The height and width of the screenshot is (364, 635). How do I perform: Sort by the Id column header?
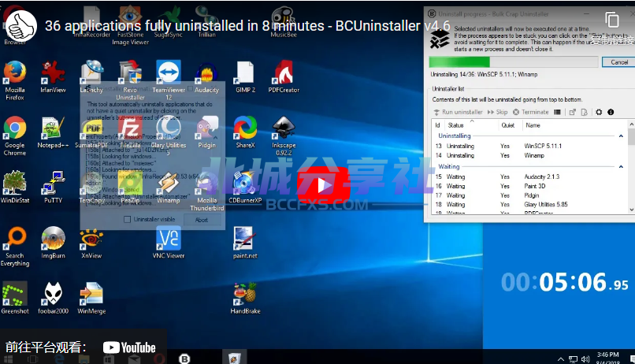(x=439, y=125)
